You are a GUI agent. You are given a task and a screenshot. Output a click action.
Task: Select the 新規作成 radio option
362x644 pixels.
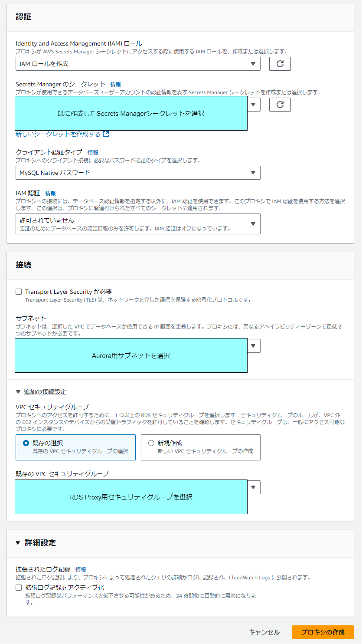point(151,443)
